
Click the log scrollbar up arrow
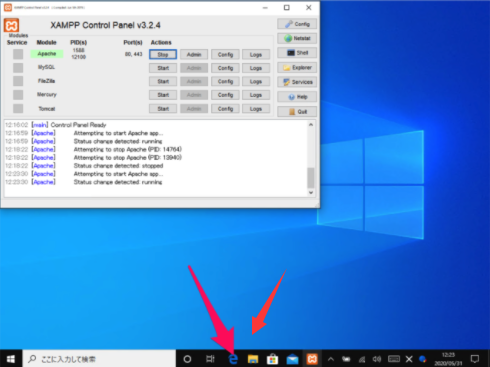point(311,125)
